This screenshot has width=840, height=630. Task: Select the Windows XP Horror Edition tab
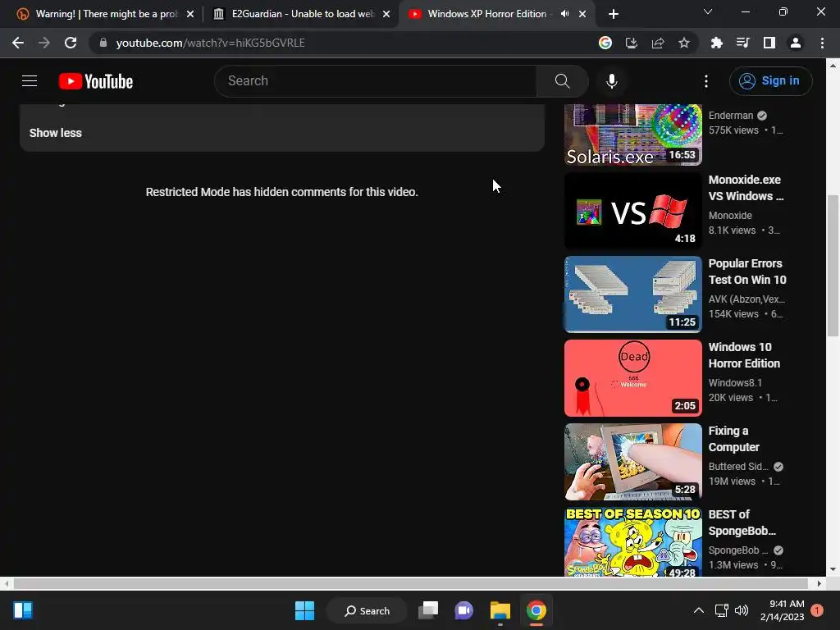pyautogui.click(x=486, y=14)
